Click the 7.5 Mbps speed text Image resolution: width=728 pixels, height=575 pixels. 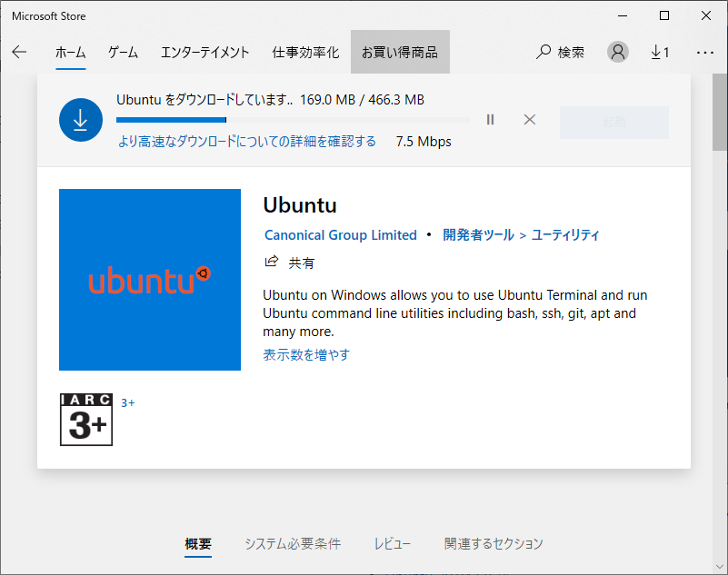(x=424, y=142)
